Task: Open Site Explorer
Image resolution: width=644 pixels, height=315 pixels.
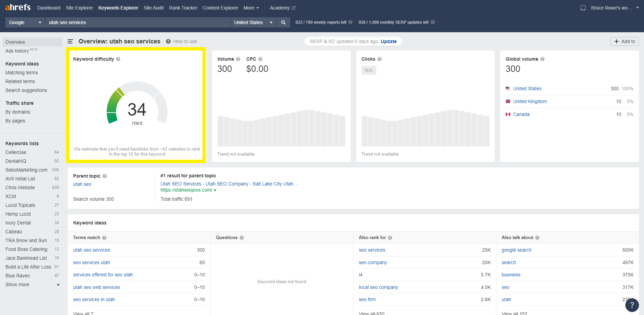Action: pos(79,8)
